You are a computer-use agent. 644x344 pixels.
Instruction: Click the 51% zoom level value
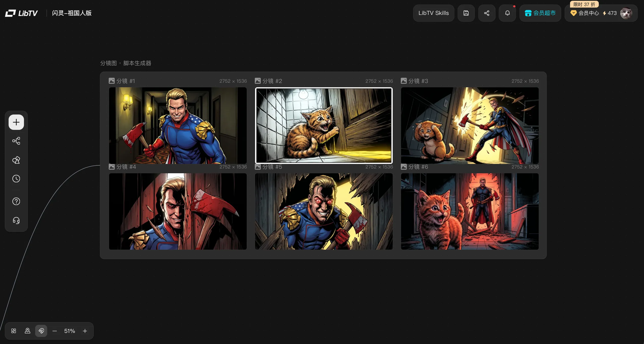70,331
